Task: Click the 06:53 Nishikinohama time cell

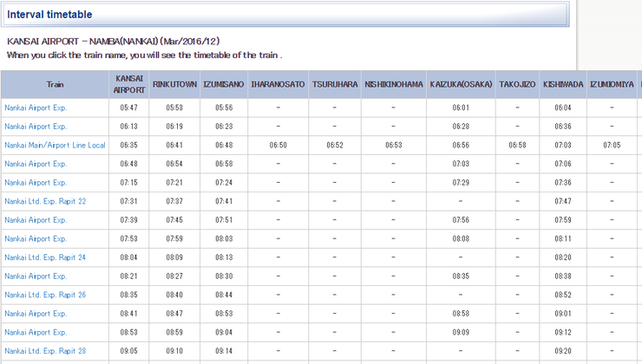Action: pyautogui.click(x=394, y=146)
